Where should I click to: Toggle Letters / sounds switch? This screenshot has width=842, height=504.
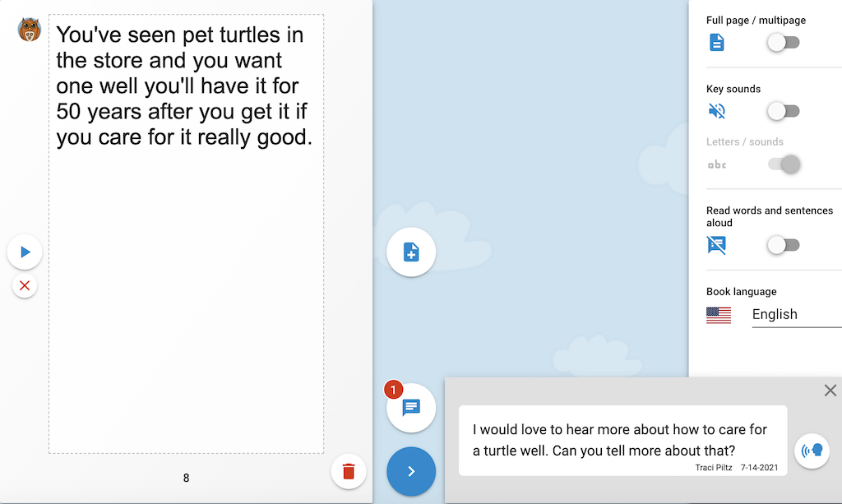coord(784,164)
